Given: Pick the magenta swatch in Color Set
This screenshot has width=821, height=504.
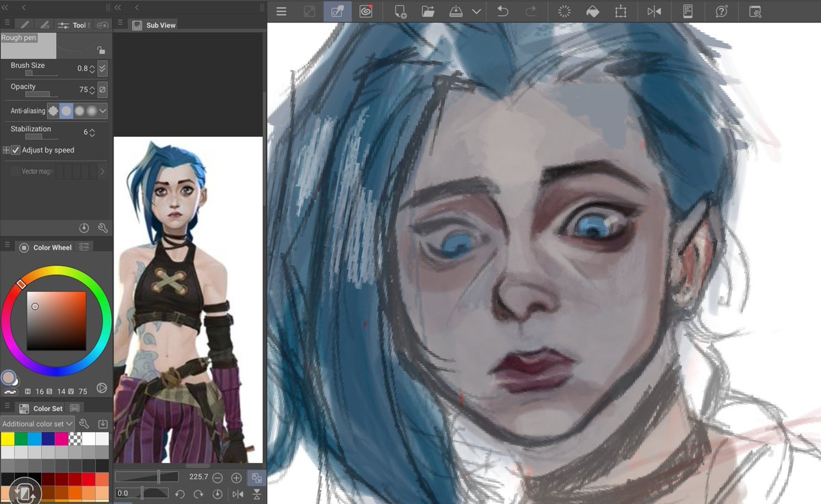Looking at the screenshot, I should pyautogui.click(x=62, y=439).
